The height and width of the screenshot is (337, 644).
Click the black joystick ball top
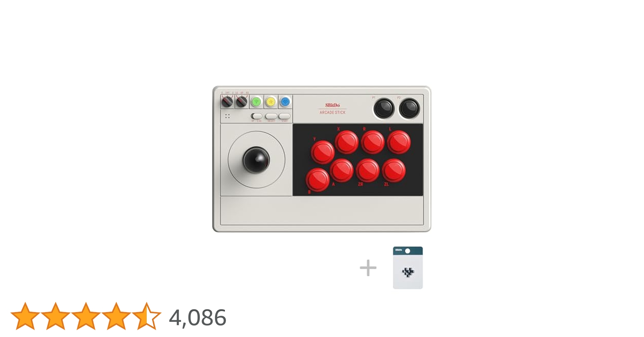click(256, 160)
